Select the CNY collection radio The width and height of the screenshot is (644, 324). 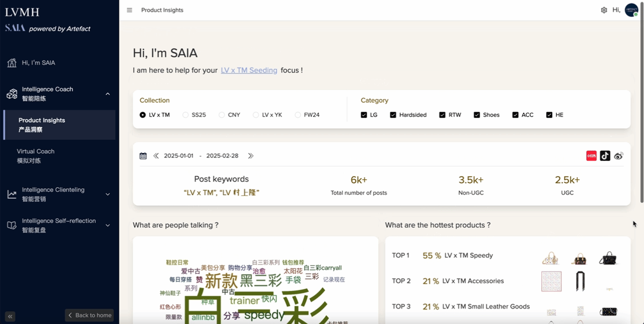222,115
